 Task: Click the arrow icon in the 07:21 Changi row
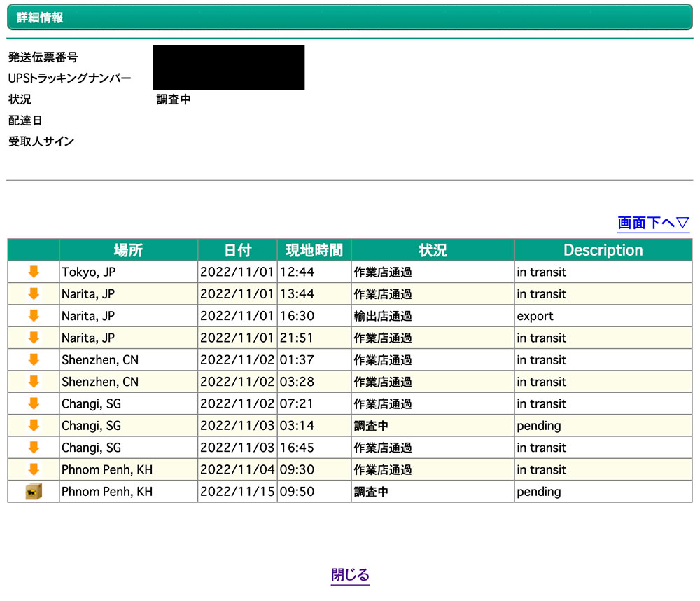point(34,403)
